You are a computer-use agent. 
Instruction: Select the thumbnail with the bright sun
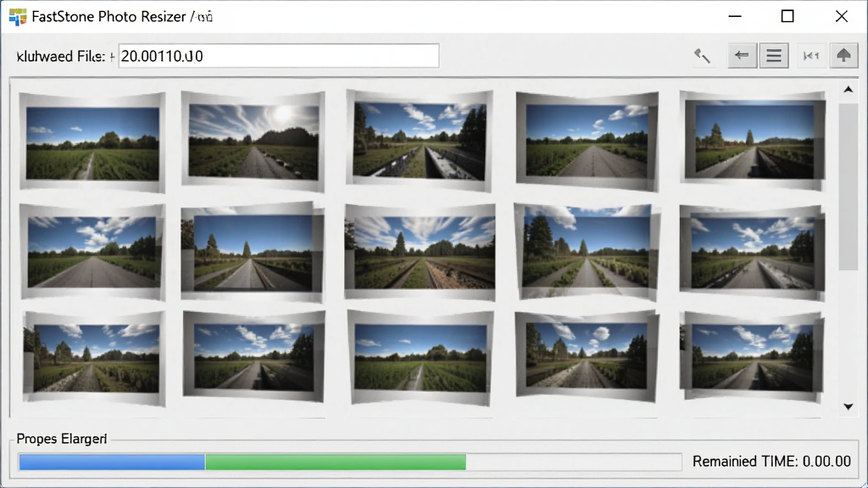point(253,141)
